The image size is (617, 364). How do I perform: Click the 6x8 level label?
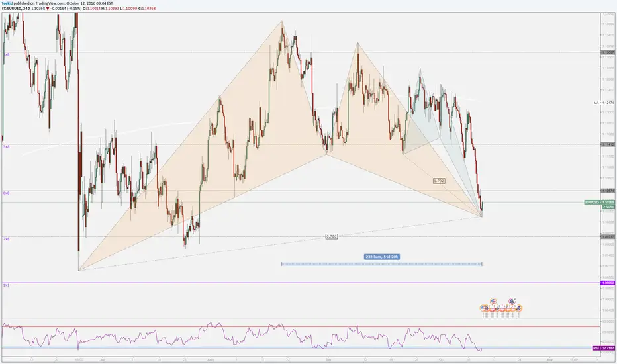coord(7,193)
